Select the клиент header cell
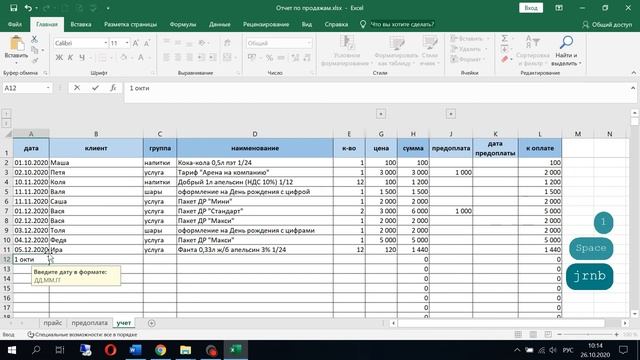Image resolution: width=640 pixels, height=360 pixels. [96, 148]
